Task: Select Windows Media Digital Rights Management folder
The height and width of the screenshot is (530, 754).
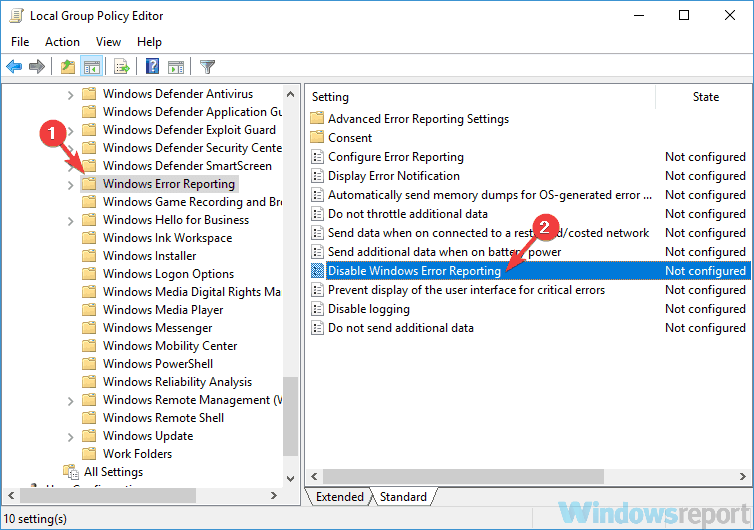Action: click(x=191, y=292)
